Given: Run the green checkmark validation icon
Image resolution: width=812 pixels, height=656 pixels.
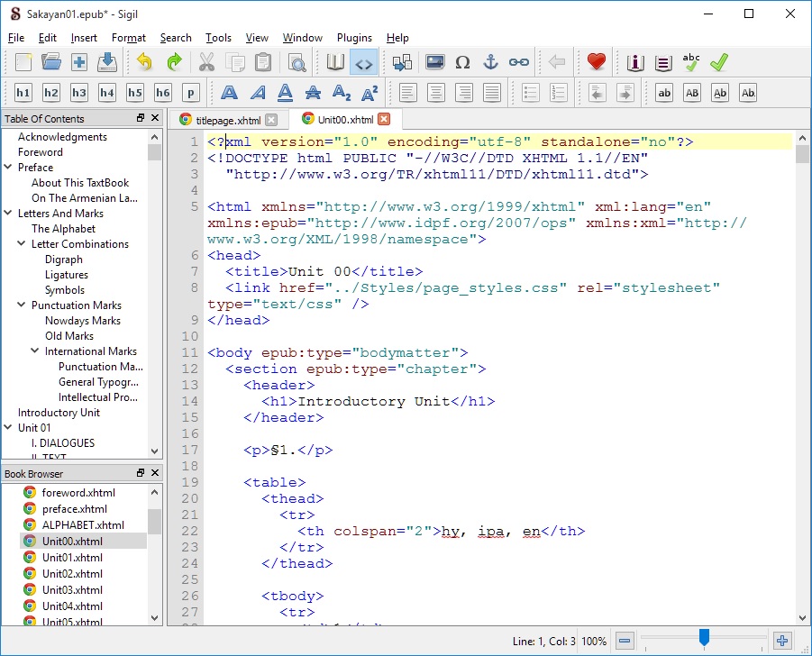Looking at the screenshot, I should click(x=718, y=62).
